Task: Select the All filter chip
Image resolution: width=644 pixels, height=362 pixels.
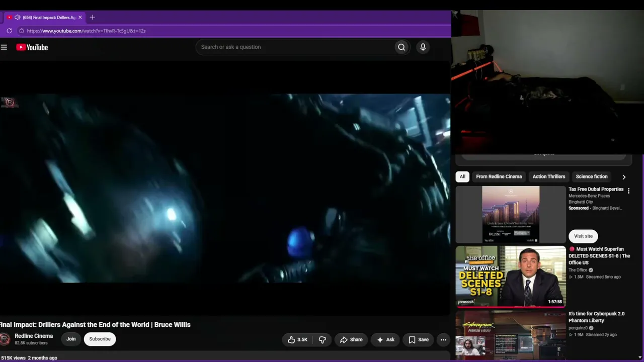Action: (x=462, y=177)
